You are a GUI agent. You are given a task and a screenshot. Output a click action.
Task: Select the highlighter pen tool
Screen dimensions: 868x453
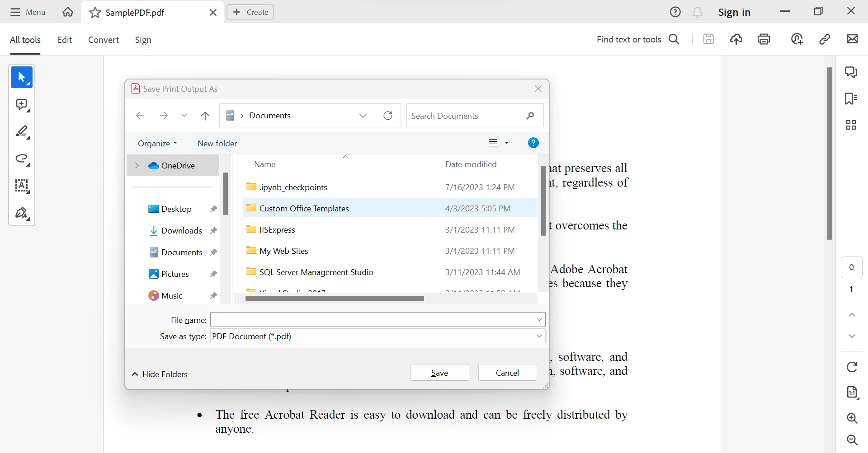click(22, 132)
